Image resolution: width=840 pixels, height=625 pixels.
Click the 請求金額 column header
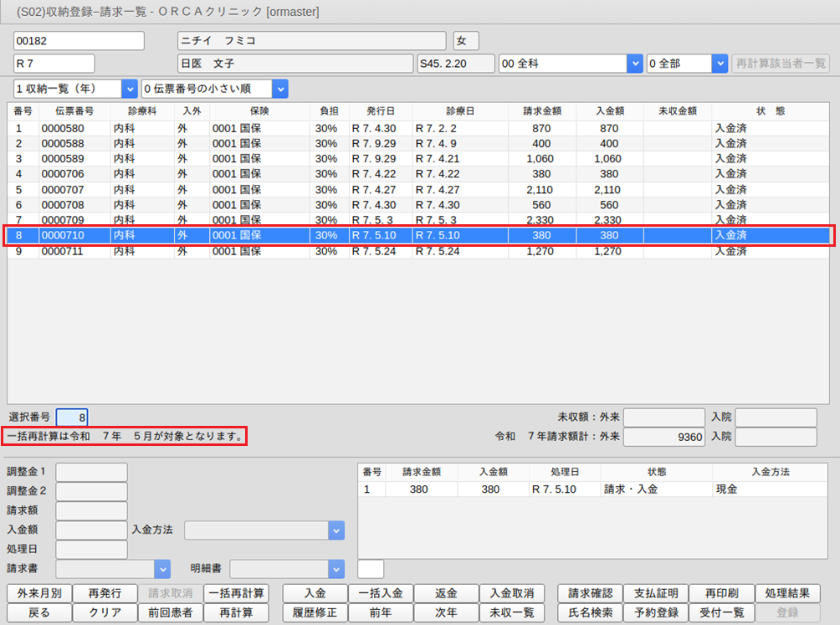540,110
